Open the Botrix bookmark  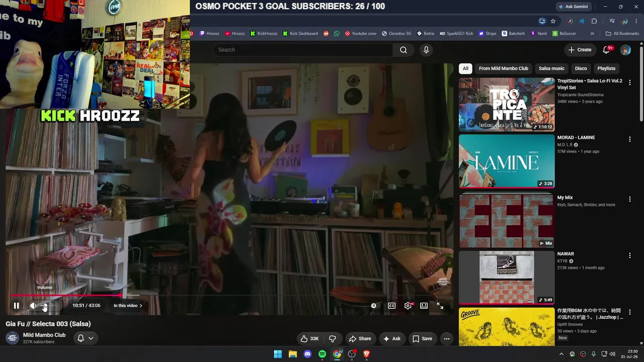coord(425,34)
